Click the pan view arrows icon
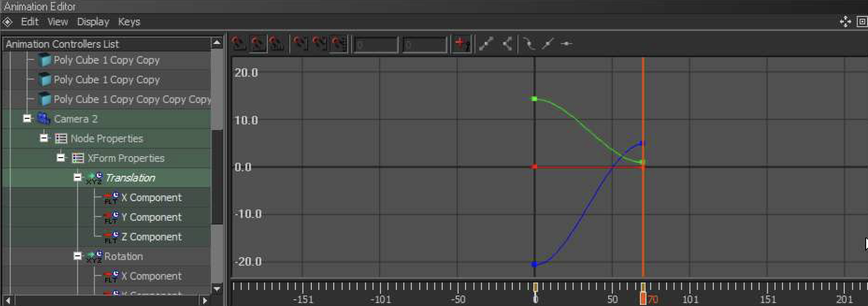 [x=845, y=22]
